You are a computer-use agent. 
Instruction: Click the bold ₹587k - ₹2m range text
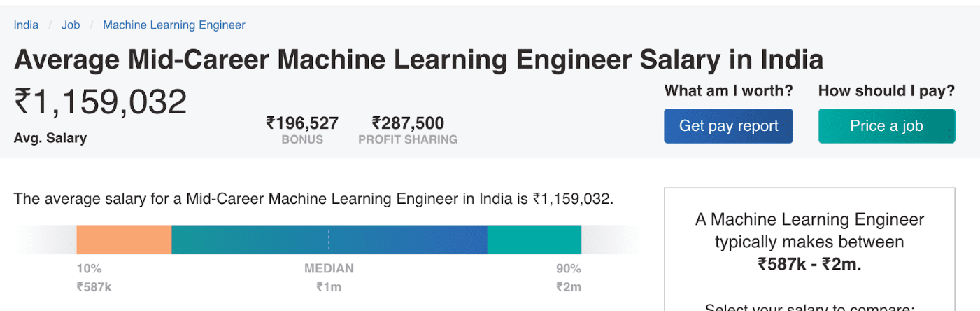pos(809,264)
